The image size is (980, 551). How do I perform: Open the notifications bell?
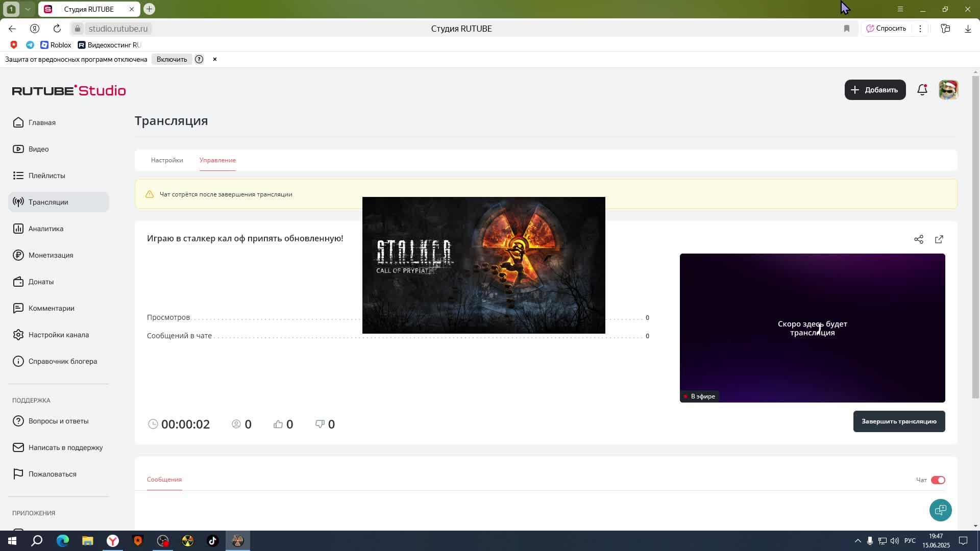922,90
